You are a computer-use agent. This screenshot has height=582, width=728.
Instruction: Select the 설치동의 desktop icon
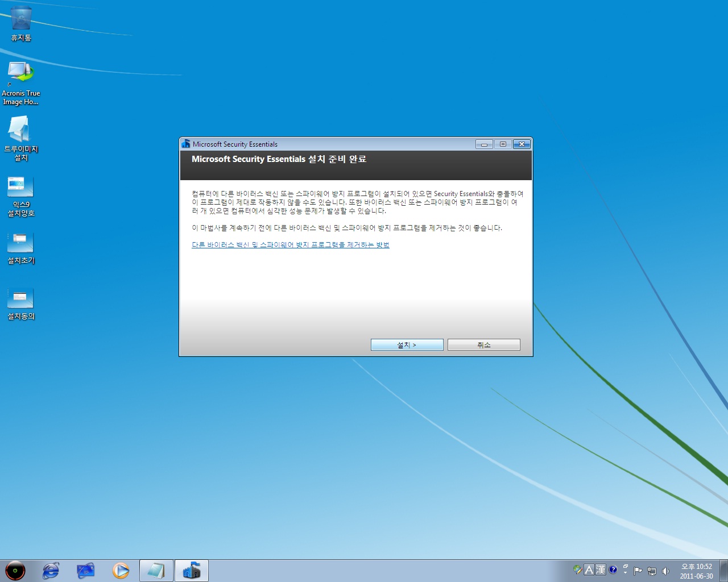tap(21, 304)
